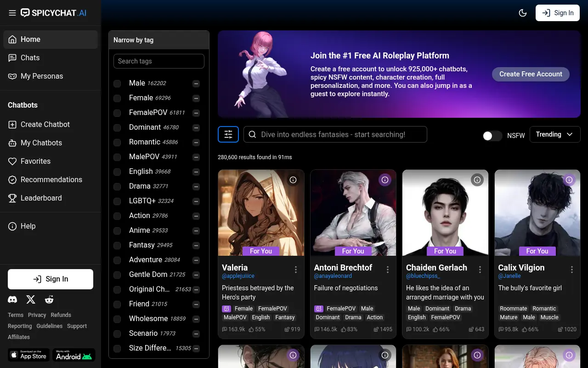Screen dimensions: 588x368
Task: Show info for Valeria card
Action: pos(293,180)
